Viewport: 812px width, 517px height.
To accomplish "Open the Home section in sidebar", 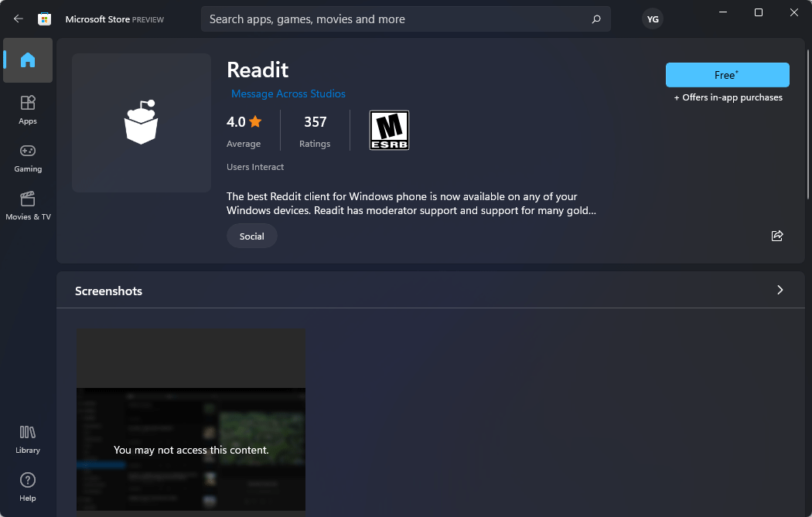I will [28, 60].
